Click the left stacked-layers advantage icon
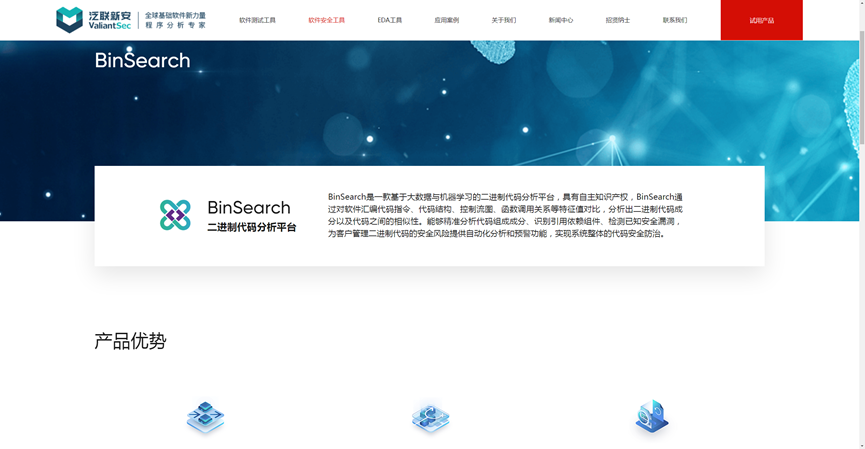The height and width of the screenshot is (449, 865). [x=205, y=418]
